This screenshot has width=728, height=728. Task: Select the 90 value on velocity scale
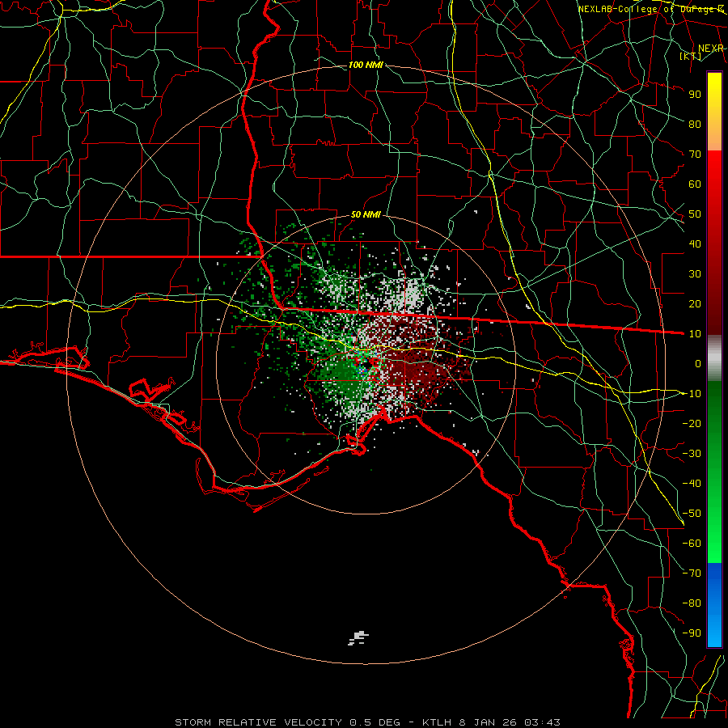click(x=695, y=95)
